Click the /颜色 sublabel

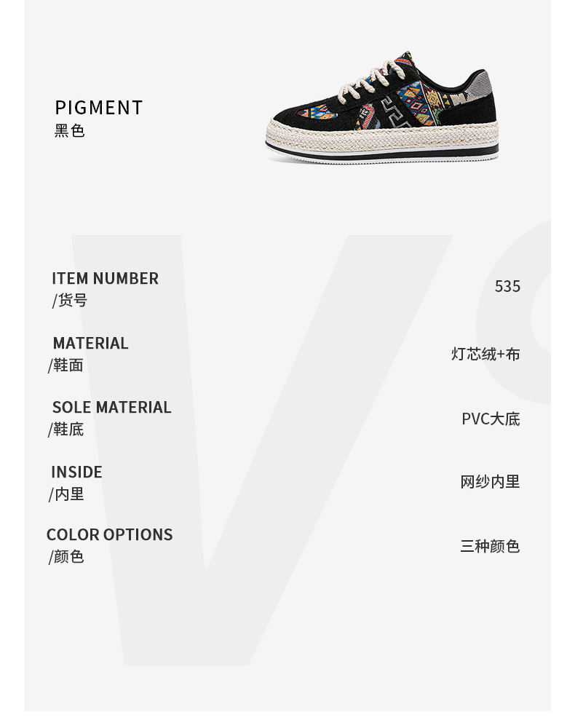coord(66,557)
